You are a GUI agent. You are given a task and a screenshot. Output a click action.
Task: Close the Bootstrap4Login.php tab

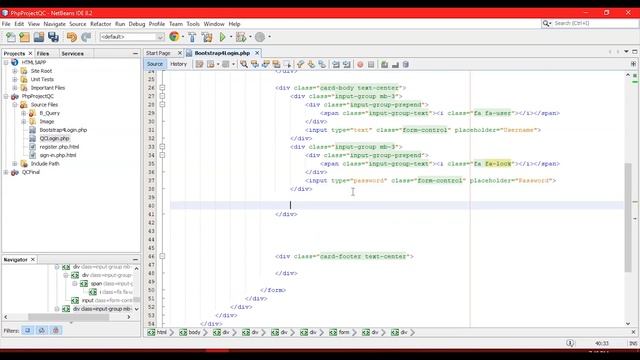[x=257, y=53]
